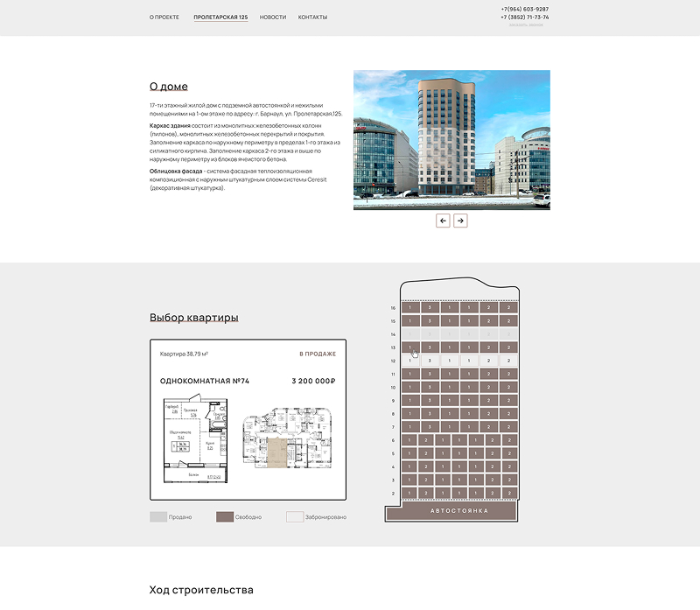Viewport: 700px width, 610px height.
Task: Open the КОНТАКТЫ page link
Action: click(x=312, y=18)
